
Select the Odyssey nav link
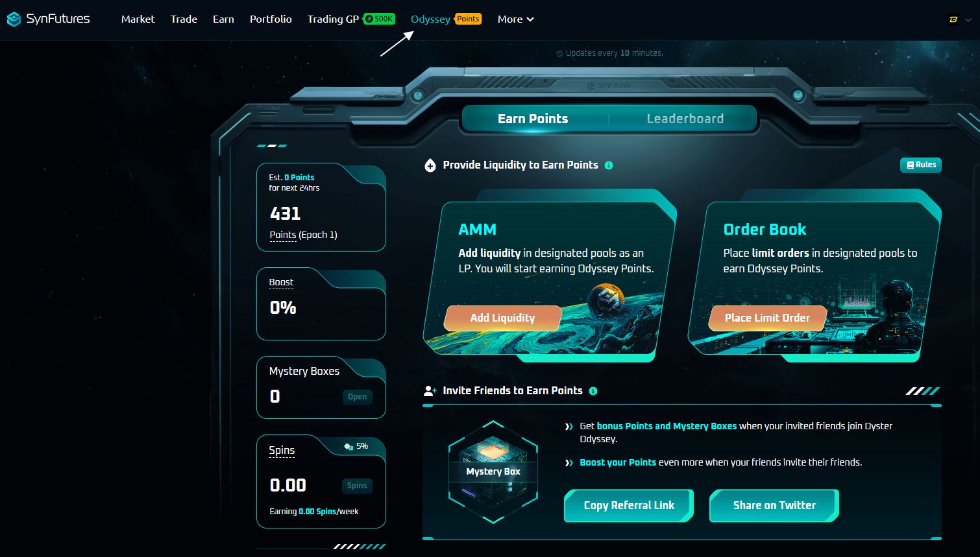(430, 19)
